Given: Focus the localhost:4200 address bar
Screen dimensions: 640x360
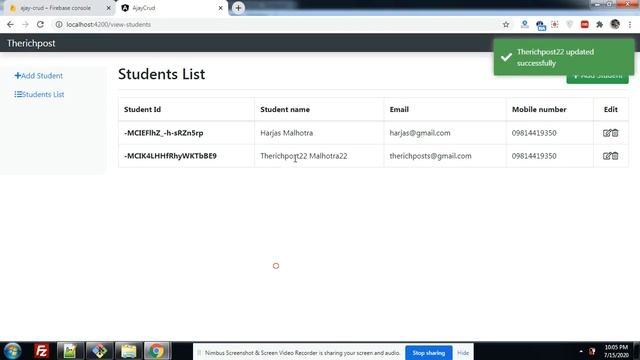Looking at the screenshot, I should pos(278,24).
